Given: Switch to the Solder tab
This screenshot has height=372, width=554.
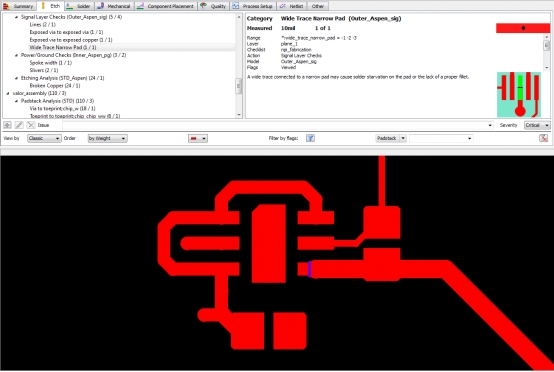Looking at the screenshot, I should pyautogui.click(x=79, y=6).
